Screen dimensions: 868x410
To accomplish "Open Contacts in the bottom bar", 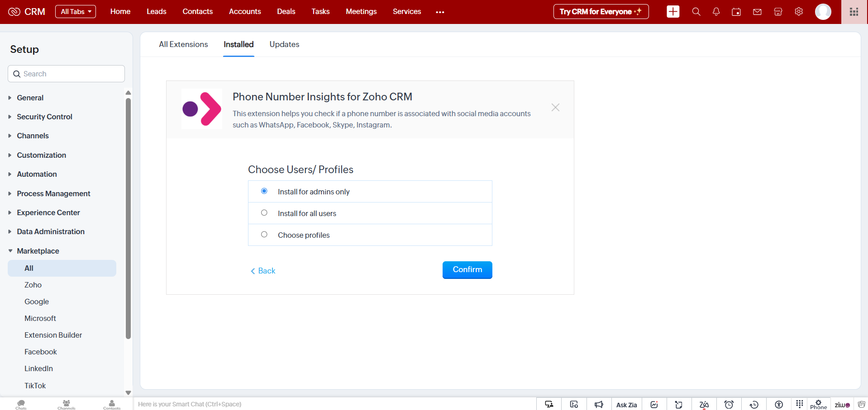I will (112, 404).
